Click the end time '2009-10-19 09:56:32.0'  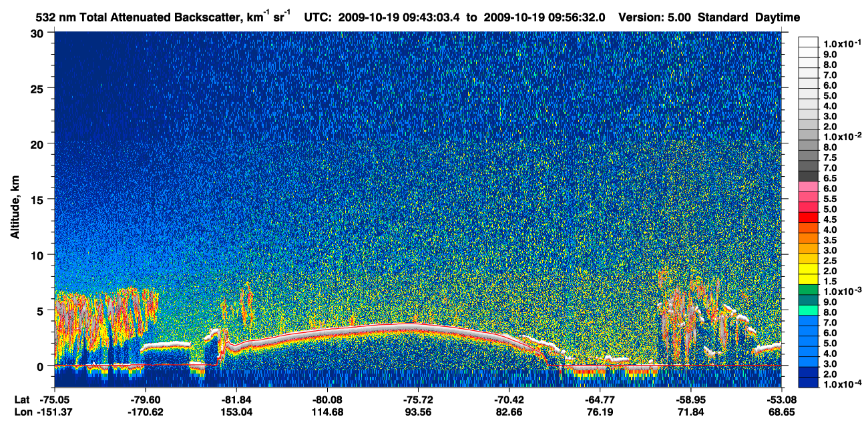point(543,17)
